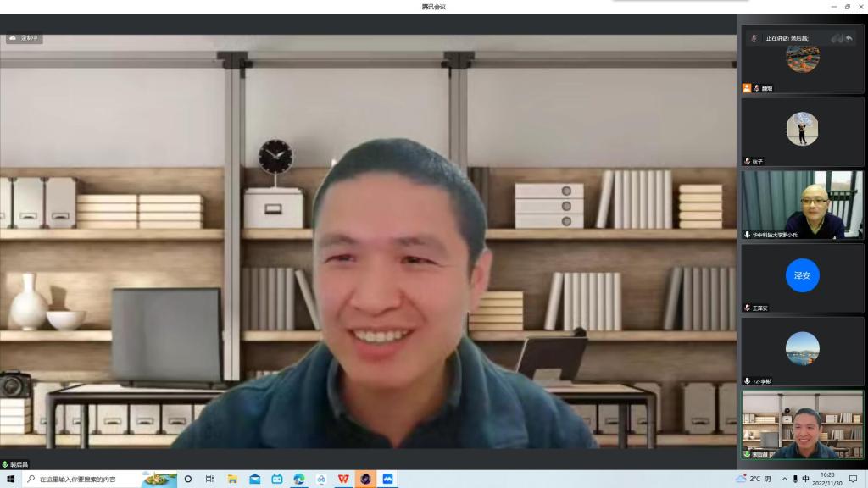Screen dimensions: 868x488
Task: Open the Mail app from the taskbar
Action: tap(254, 479)
